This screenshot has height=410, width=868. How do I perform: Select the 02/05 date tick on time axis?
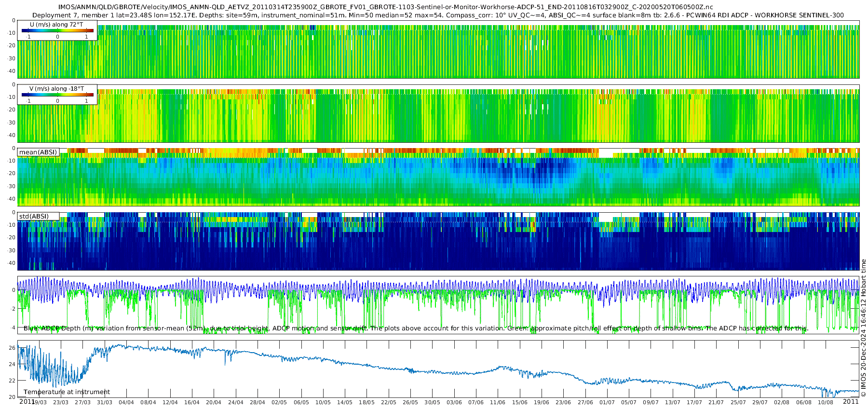tap(279, 402)
